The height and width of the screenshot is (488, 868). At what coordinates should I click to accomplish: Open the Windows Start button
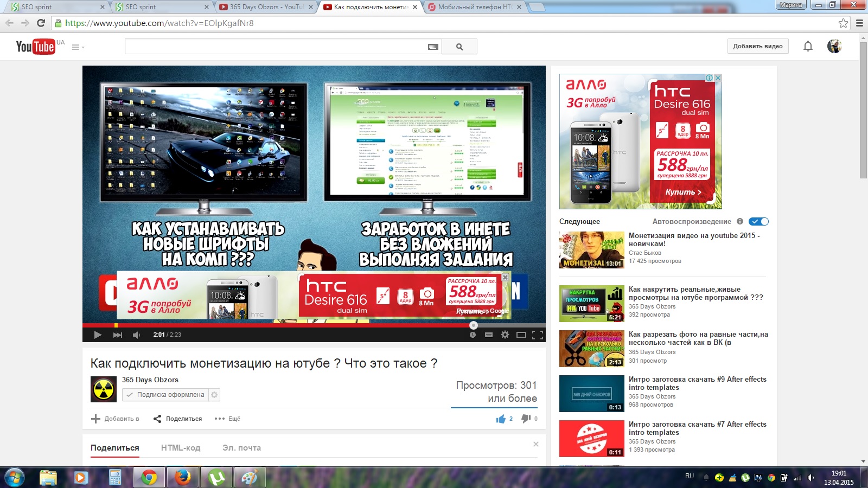click(x=15, y=477)
